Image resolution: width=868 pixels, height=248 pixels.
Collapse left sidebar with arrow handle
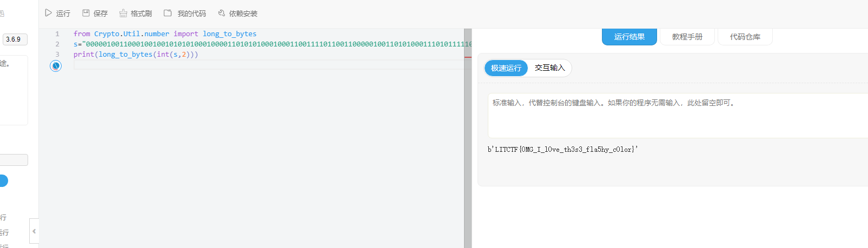tap(34, 231)
